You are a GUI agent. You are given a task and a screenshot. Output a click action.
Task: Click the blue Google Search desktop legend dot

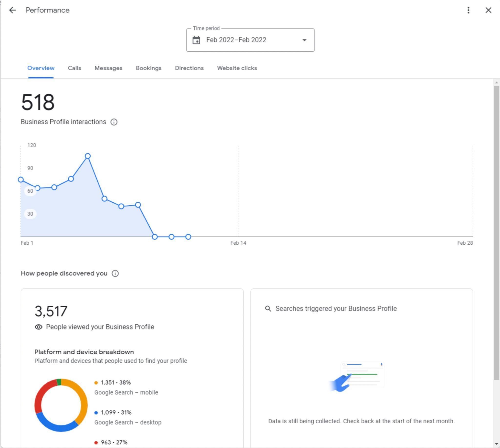(x=96, y=412)
